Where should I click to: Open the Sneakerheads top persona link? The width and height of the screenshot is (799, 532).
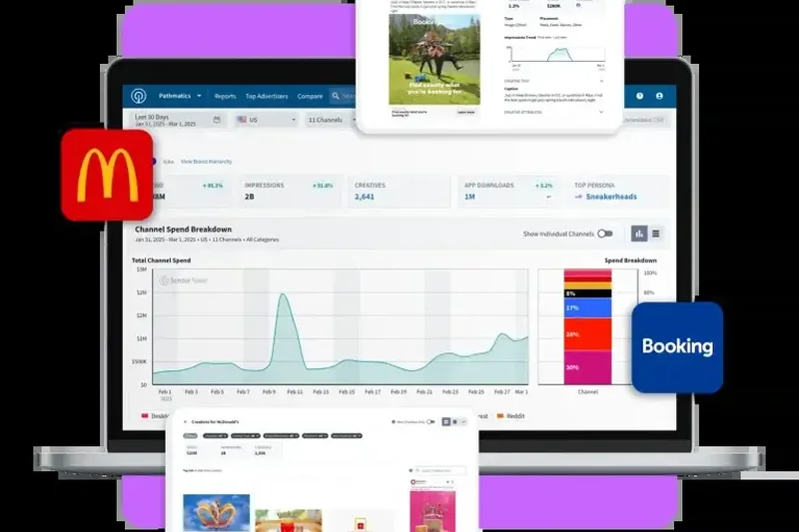point(611,197)
